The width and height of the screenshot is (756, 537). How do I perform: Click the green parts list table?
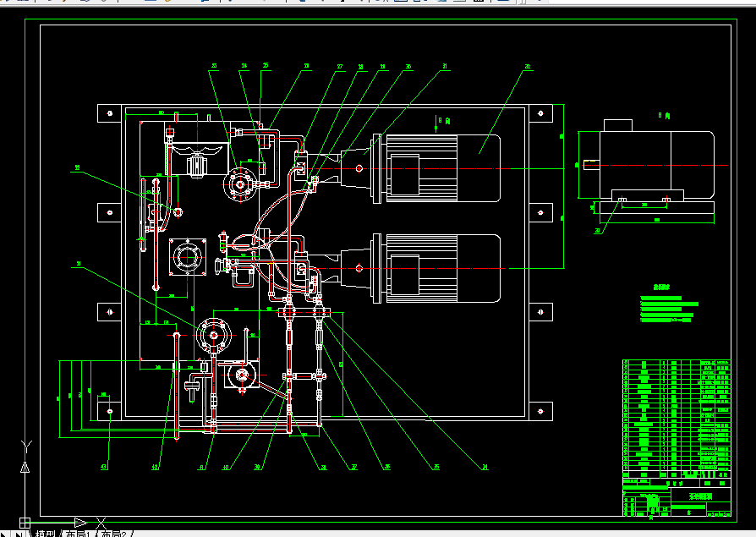point(677,419)
